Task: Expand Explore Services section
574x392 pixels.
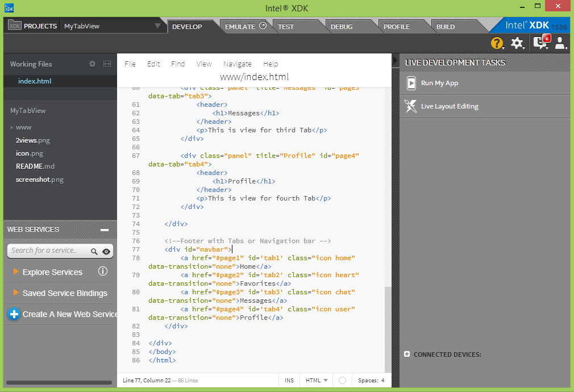Action: 16,271
